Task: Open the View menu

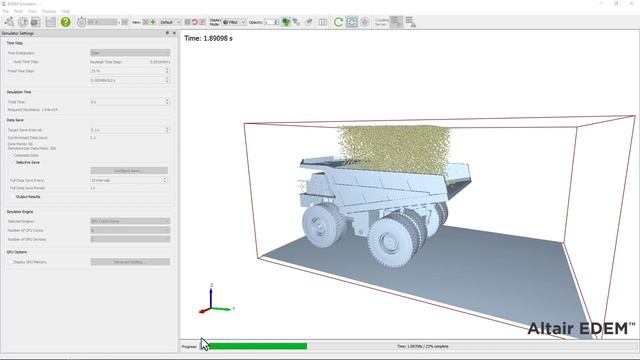Action: [x=32, y=11]
